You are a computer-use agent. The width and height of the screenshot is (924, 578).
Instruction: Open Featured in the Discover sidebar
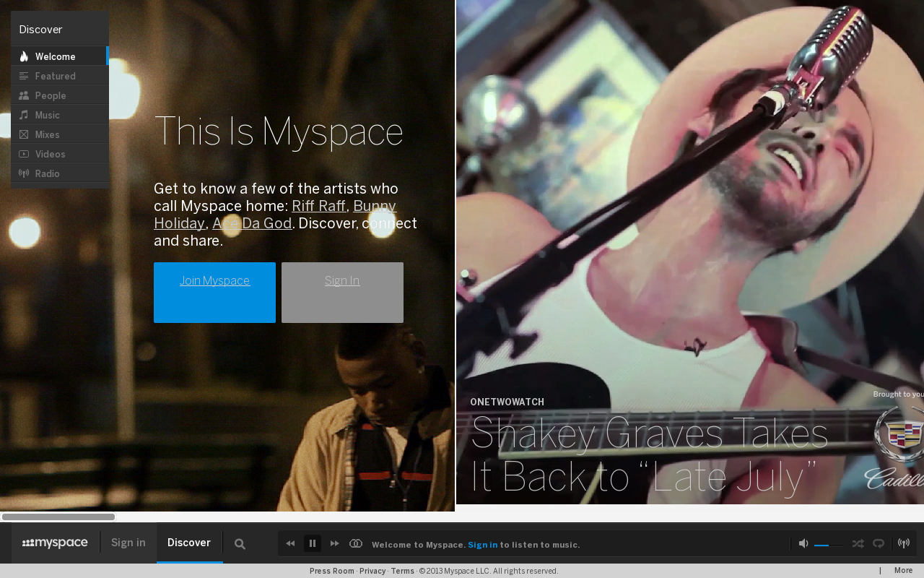(60, 76)
